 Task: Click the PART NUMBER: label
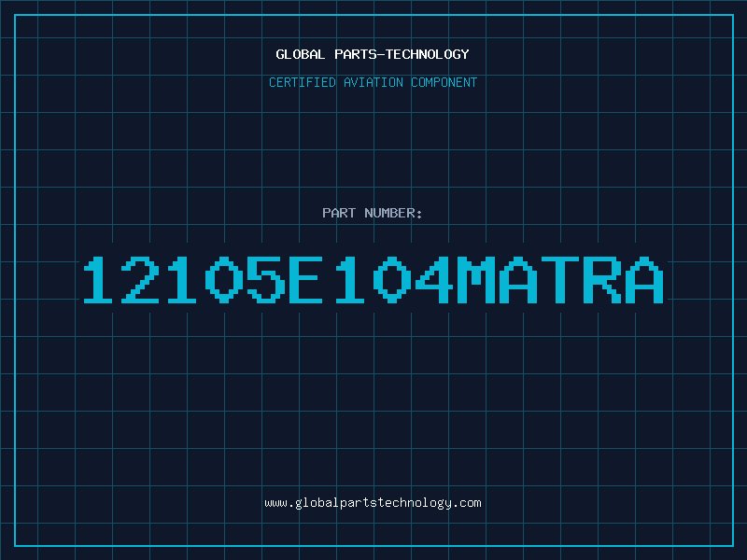coord(373,213)
